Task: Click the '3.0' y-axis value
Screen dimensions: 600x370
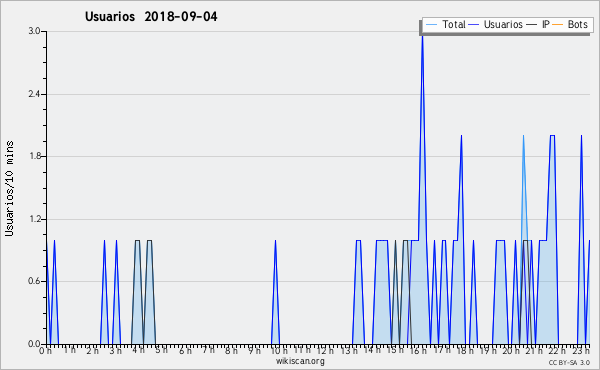Action: coord(34,31)
